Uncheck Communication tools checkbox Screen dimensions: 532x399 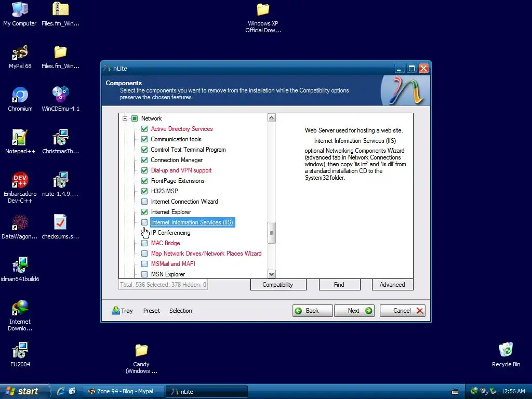point(144,139)
